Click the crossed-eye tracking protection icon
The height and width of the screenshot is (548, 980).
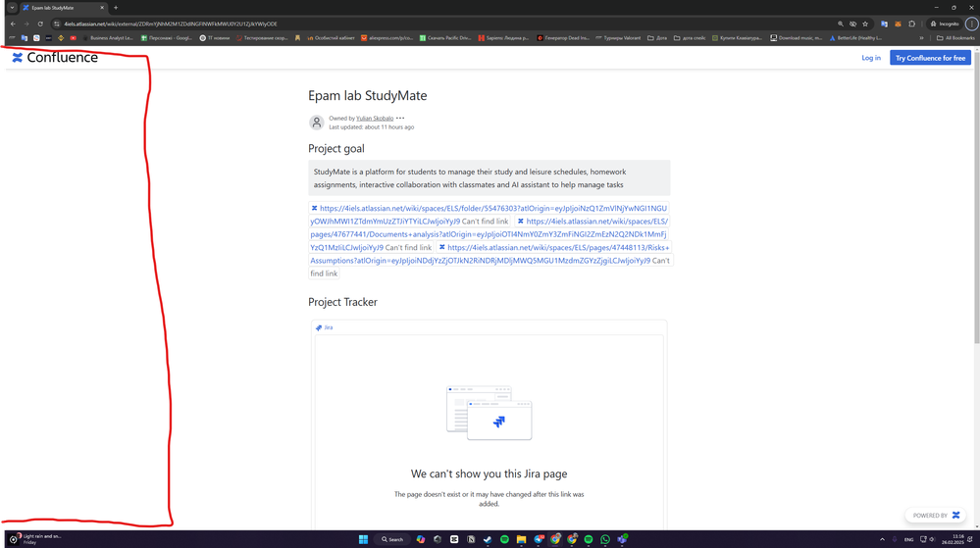[x=853, y=24]
